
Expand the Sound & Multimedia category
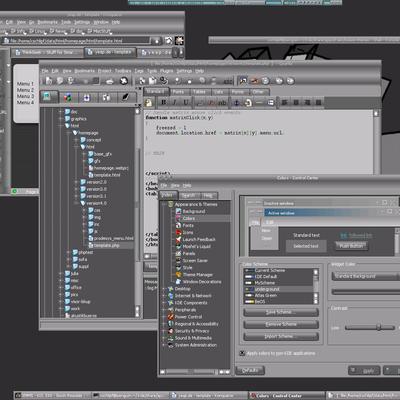click(163, 338)
